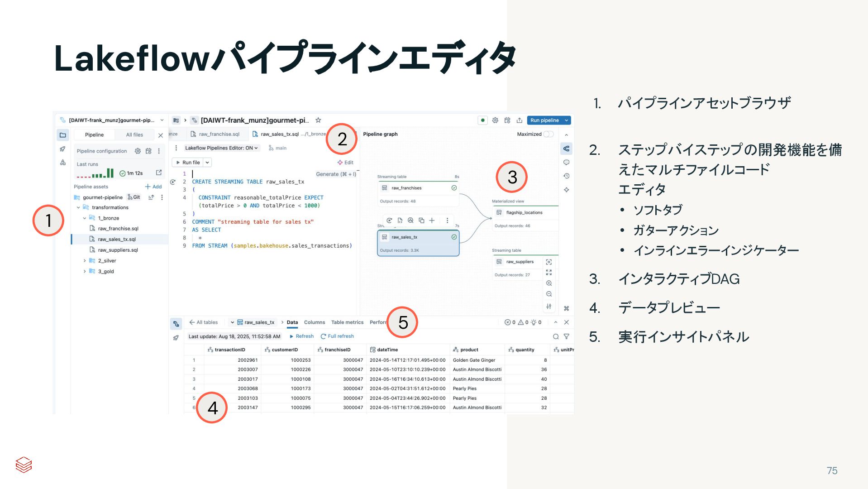Image resolution: width=868 pixels, height=489 pixels.
Task: Click fit-to-view focus icon in graph controls
Action: tap(549, 262)
